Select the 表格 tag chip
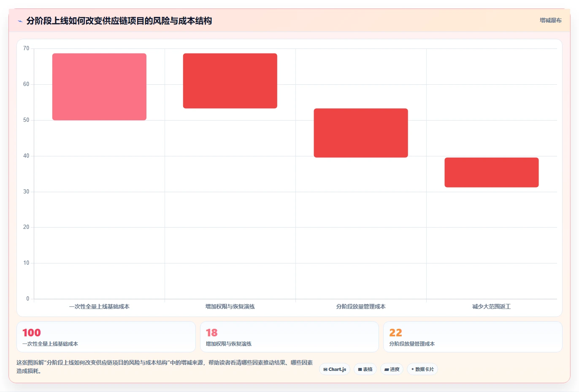 (x=365, y=369)
